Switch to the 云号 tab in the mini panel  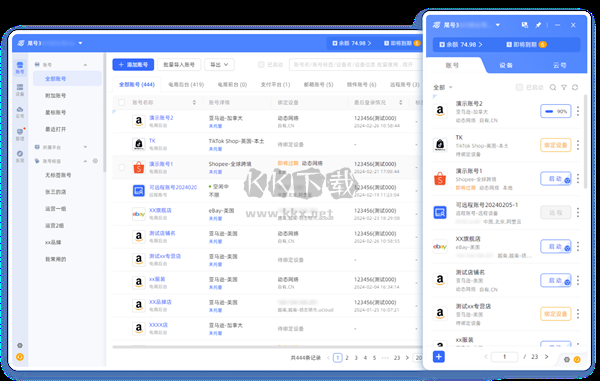pos(559,65)
